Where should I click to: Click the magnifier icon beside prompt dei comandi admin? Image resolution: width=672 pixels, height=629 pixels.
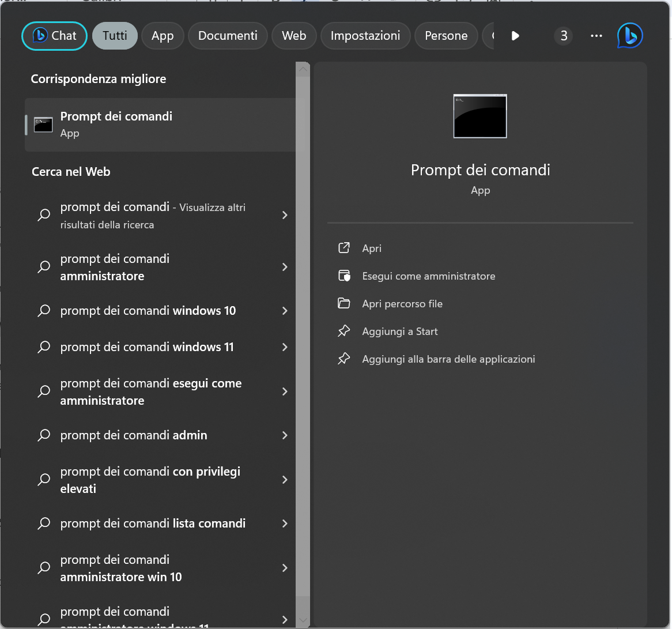[44, 435]
